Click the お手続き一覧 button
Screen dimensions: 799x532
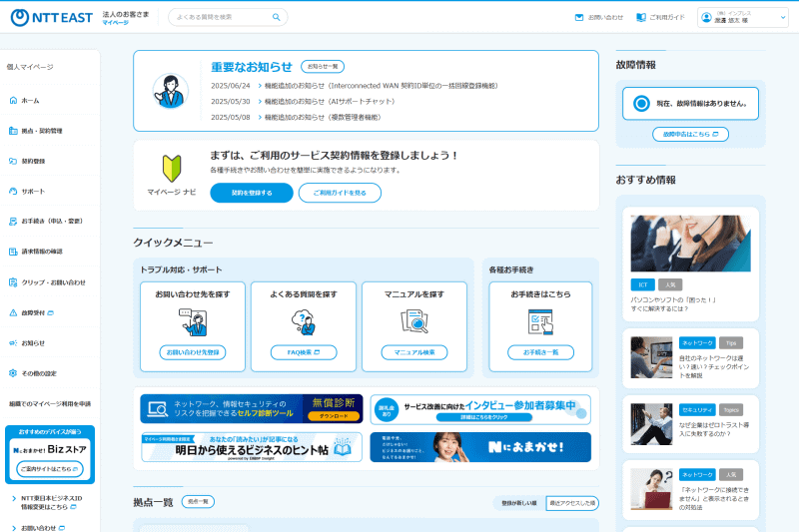coord(540,352)
